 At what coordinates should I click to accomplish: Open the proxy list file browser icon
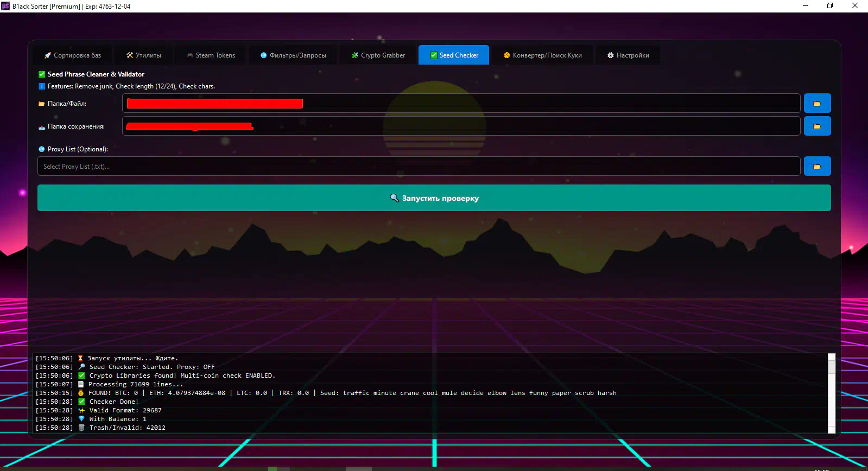click(x=817, y=167)
